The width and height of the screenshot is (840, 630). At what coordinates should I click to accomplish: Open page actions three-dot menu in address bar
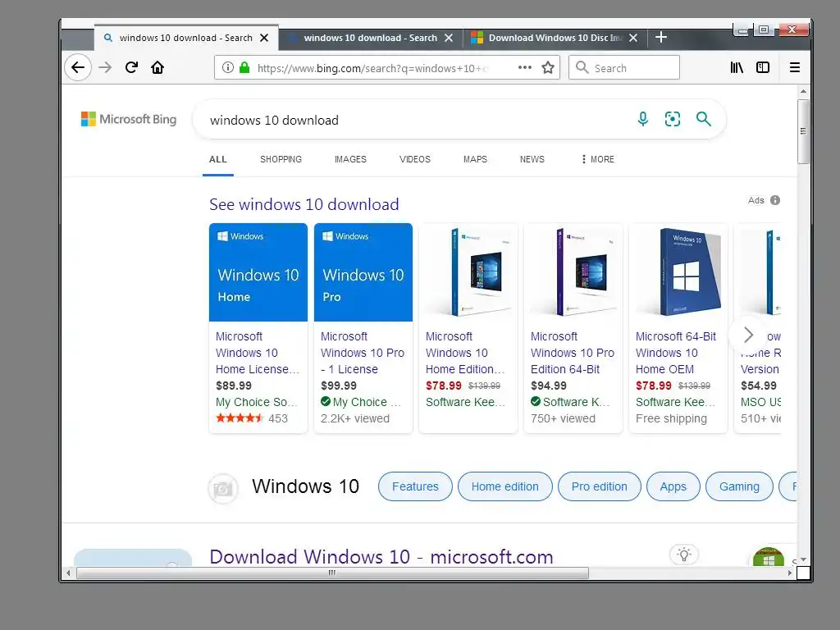point(525,67)
